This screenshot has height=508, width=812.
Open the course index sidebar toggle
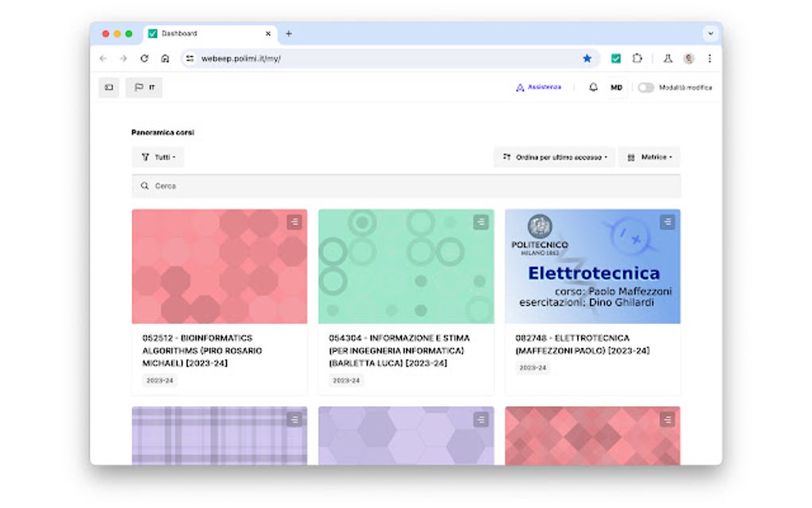click(109, 88)
